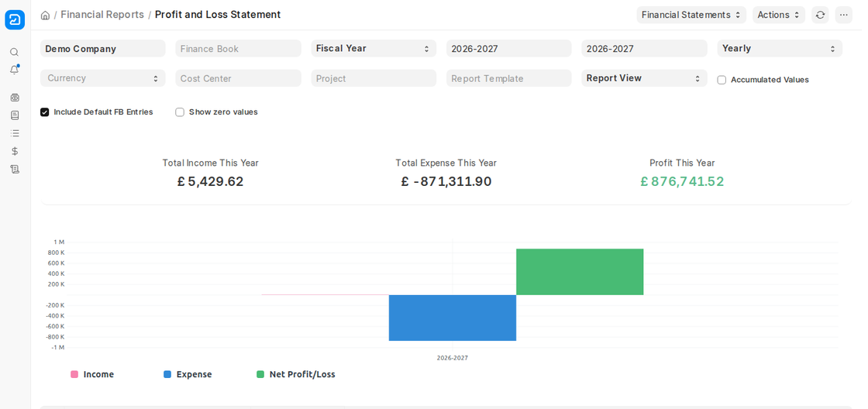Click the Profit This Year label
Screen dimensions: 868x409
coord(683,163)
